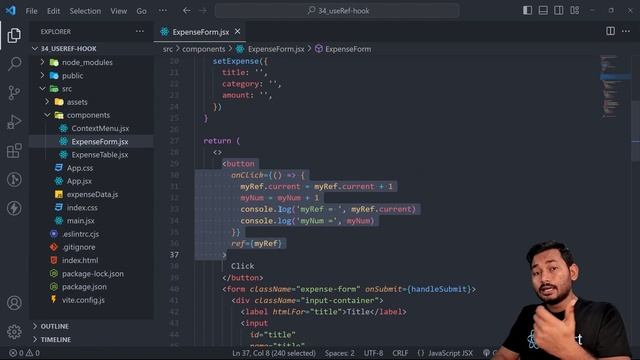This screenshot has height=360, width=640.
Task: Open expenseData.js file
Action: pyautogui.click(x=92, y=194)
